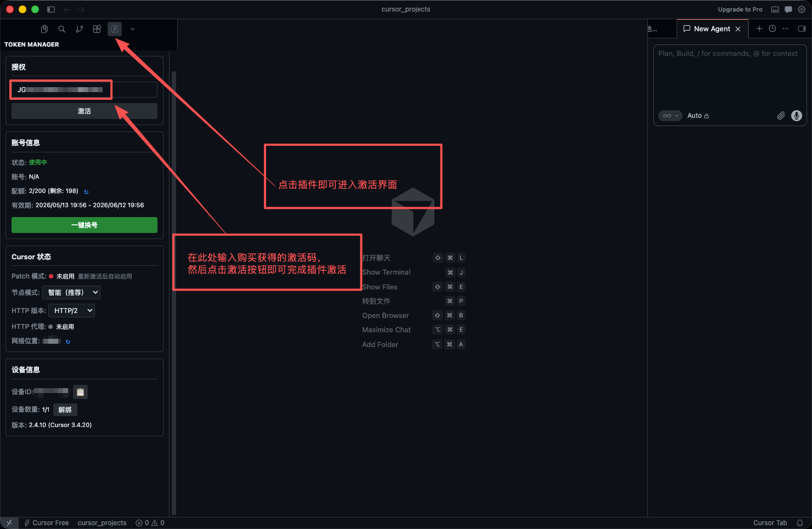Toggle the right panel layout icon
The image size is (812, 529).
802,29
